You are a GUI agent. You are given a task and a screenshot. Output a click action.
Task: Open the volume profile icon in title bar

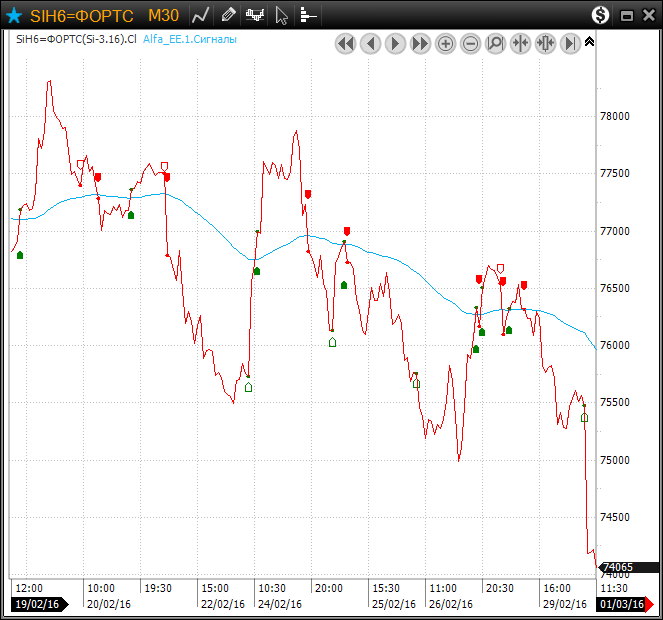point(308,15)
